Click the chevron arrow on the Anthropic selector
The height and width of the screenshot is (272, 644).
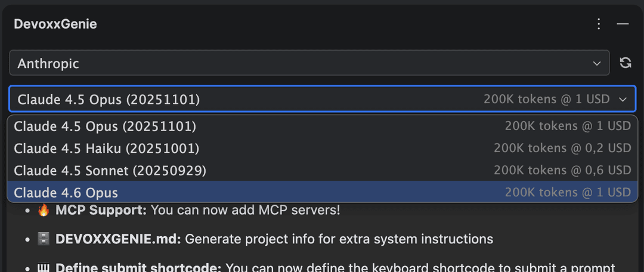[x=597, y=63]
